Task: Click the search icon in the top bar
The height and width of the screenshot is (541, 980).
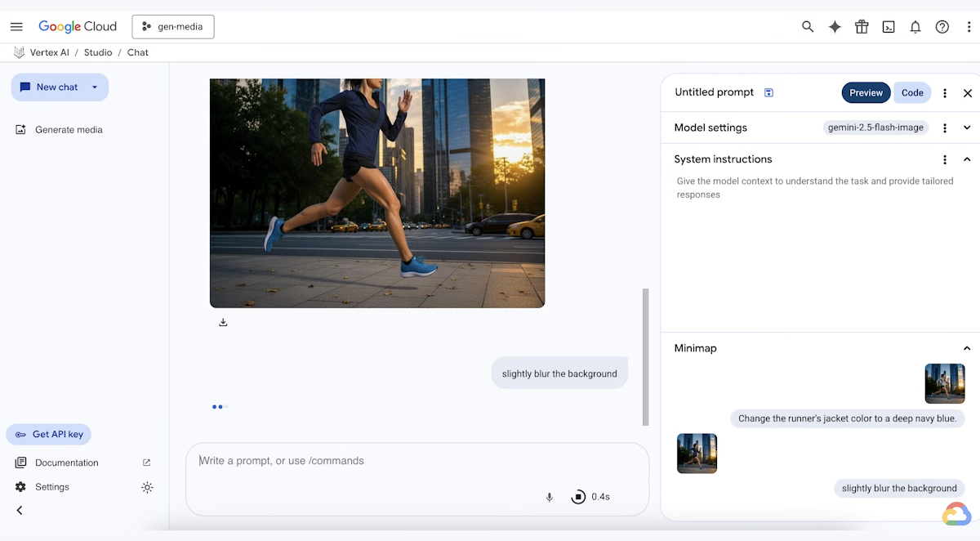Action: pyautogui.click(x=808, y=26)
